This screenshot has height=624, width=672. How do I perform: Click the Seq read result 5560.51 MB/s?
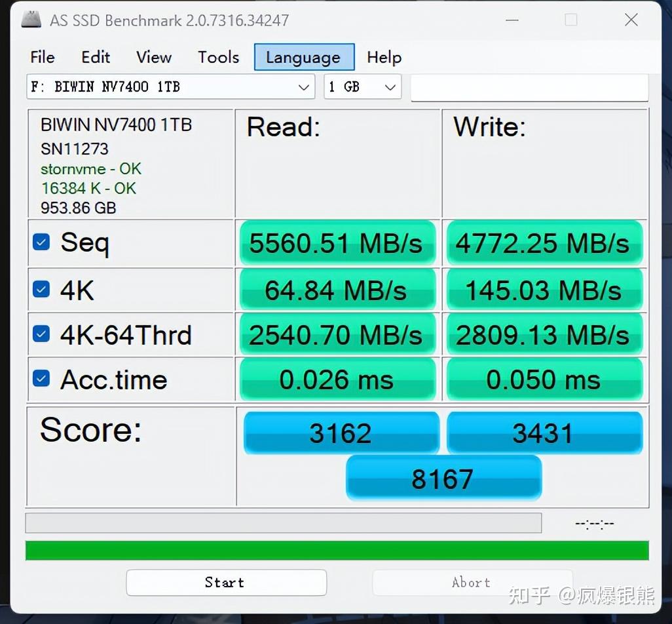tap(338, 243)
